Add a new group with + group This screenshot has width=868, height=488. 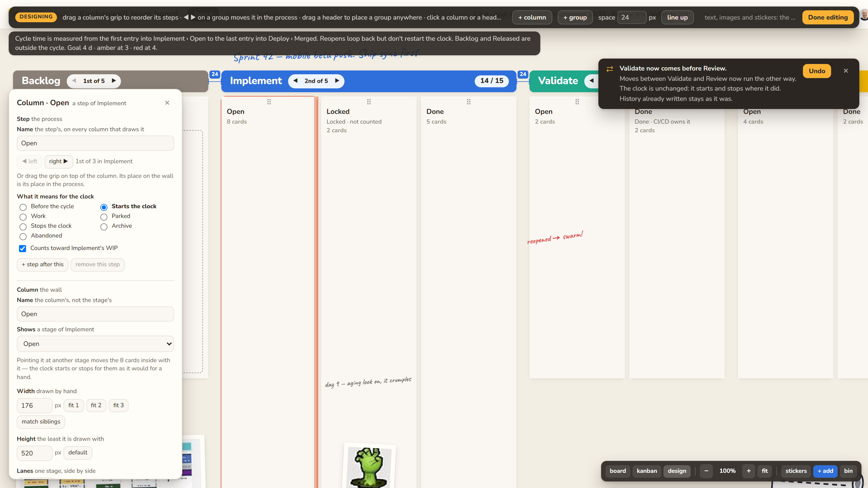click(x=575, y=17)
